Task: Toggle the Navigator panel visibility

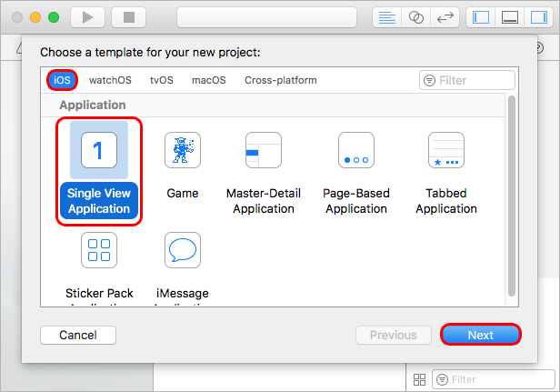Action: 481,17
